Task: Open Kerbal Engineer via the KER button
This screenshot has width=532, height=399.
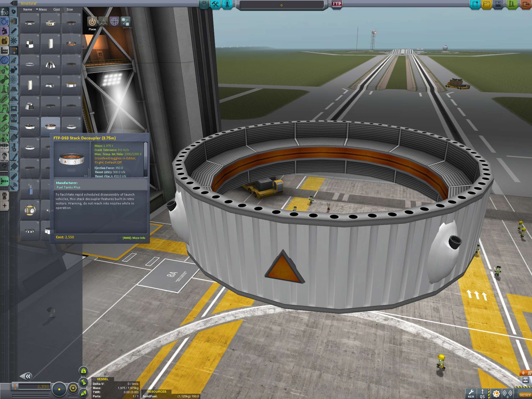Action: [x=470, y=393]
